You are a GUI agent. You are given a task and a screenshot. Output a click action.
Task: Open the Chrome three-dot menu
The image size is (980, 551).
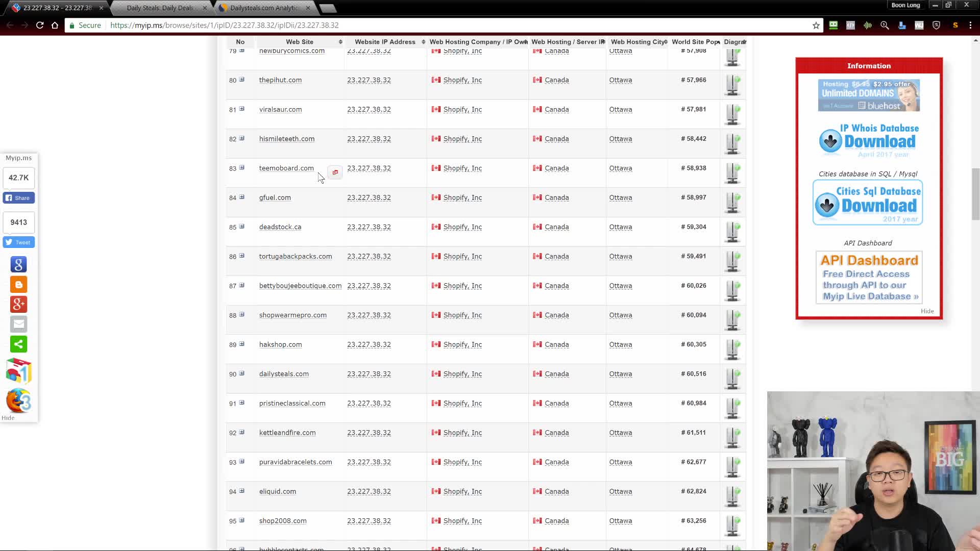pyautogui.click(x=970, y=25)
